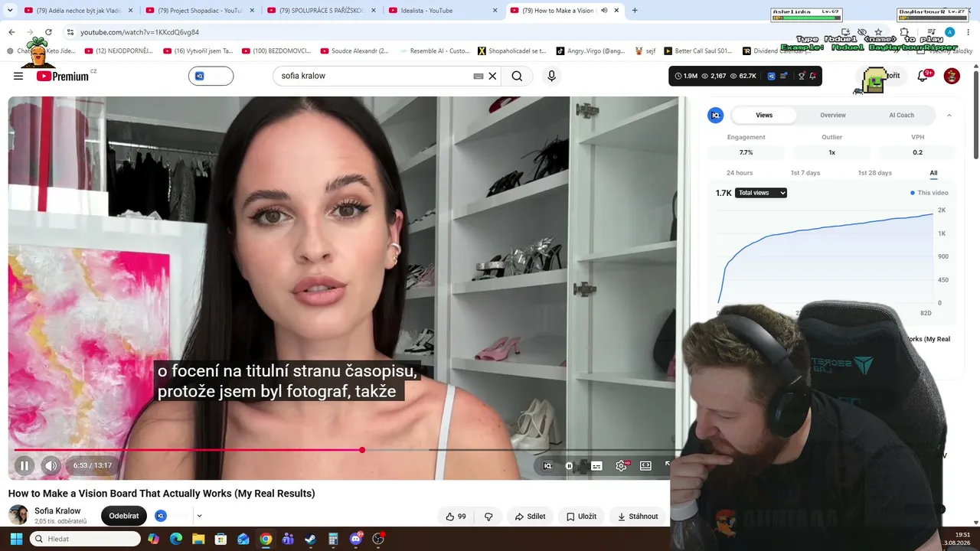The height and width of the screenshot is (551, 980).
Task: Open Steam from the taskbar
Action: pyautogui.click(x=310, y=539)
